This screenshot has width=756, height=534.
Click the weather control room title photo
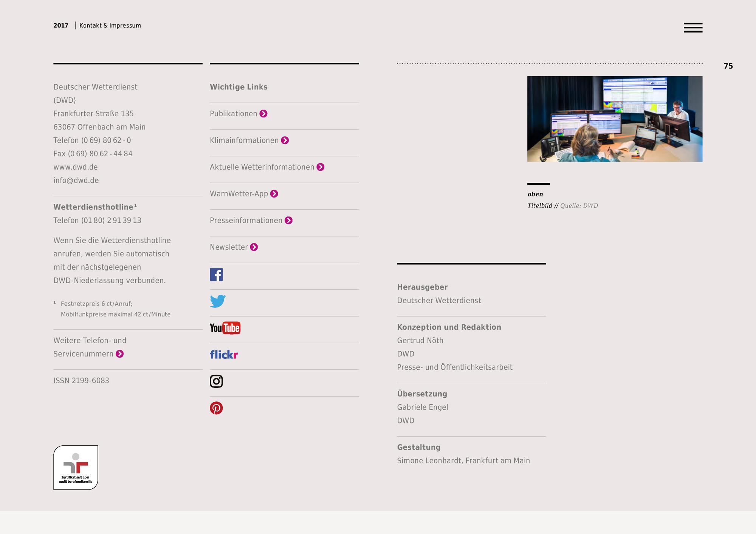615,119
